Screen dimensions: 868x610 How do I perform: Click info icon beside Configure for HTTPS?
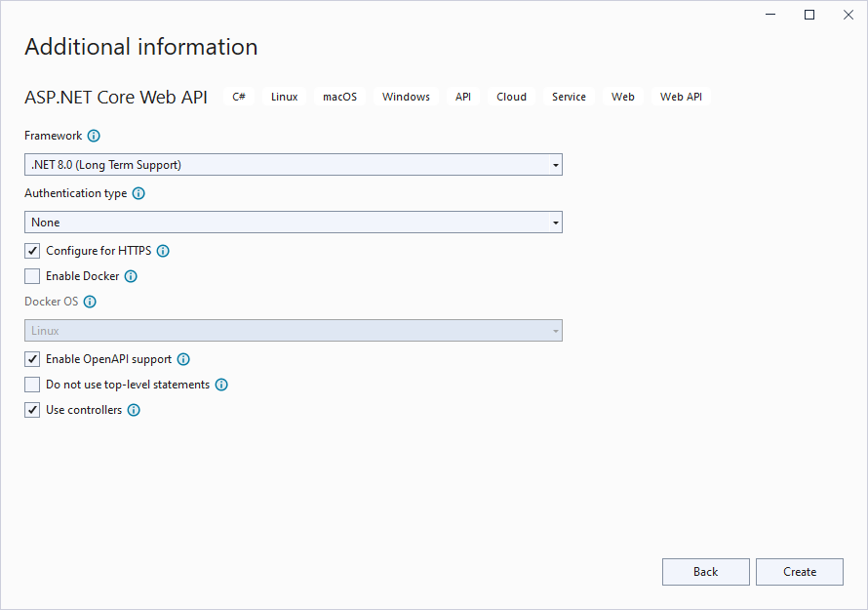(163, 251)
